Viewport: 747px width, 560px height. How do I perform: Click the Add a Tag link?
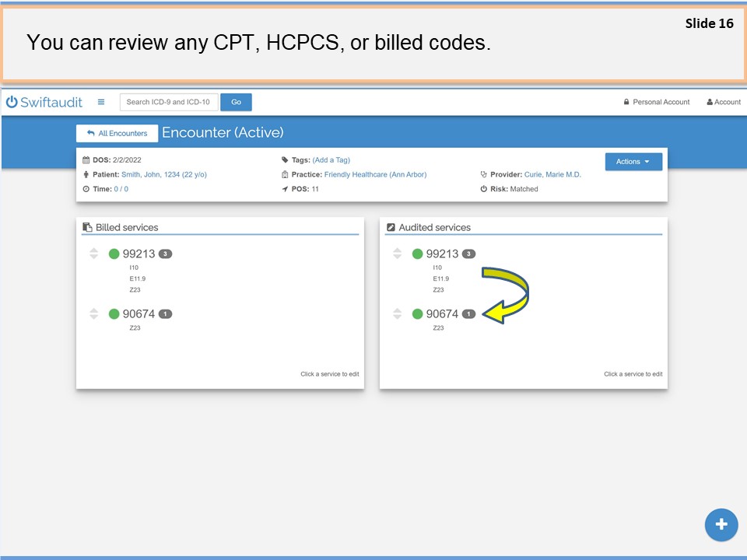[x=331, y=160]
